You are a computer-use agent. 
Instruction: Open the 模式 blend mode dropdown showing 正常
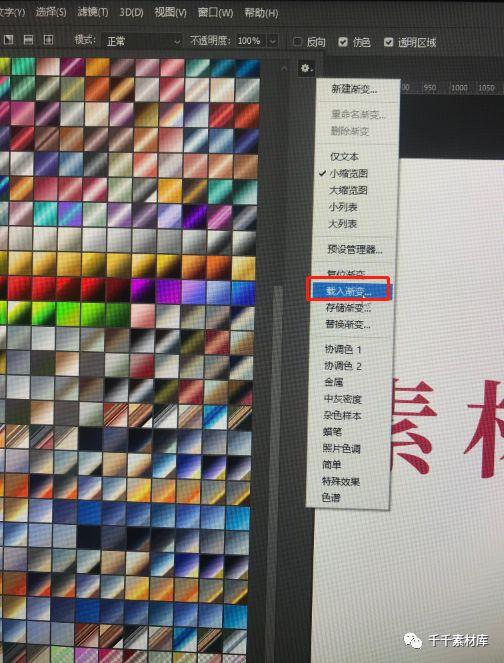point(142,41)
